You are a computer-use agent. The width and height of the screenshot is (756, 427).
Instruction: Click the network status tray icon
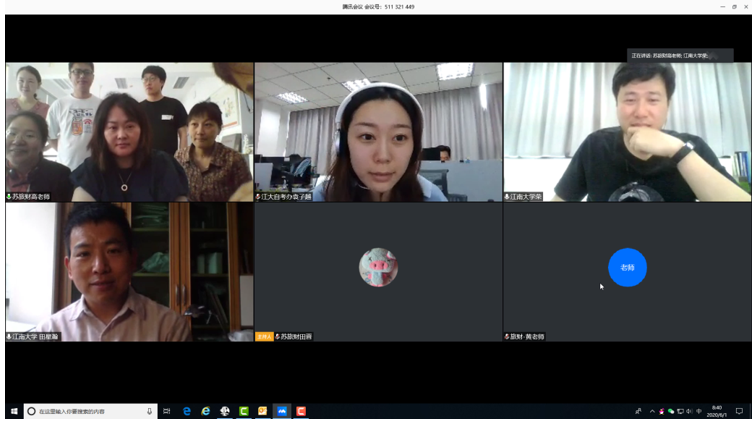(x=680, y=411)
